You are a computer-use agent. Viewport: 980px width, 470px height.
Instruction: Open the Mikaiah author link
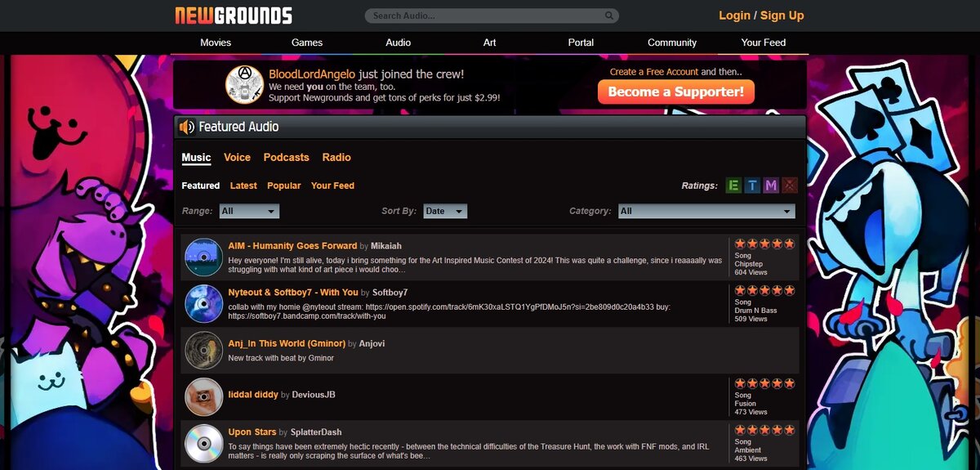point(386,245)
